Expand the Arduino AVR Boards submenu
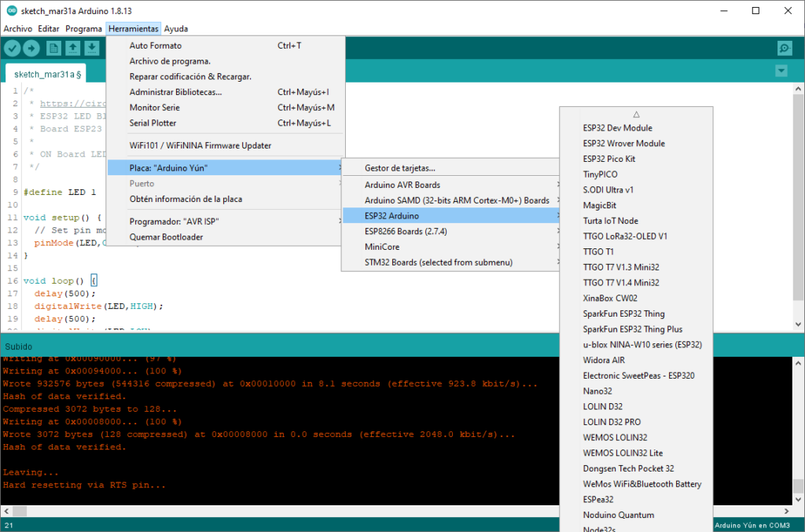The width and height of the screenshot is (805, 532). [x=450, y=185]
